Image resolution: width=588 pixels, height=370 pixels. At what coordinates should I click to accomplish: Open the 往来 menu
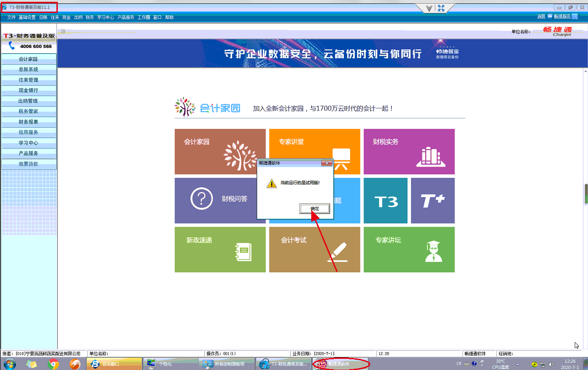[55, 17]
